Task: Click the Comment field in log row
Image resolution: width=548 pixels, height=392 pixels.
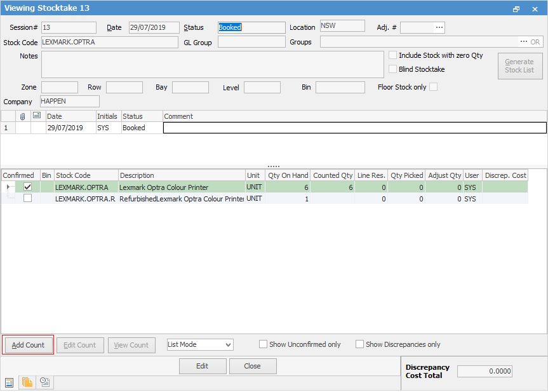Action: (354, 128)
